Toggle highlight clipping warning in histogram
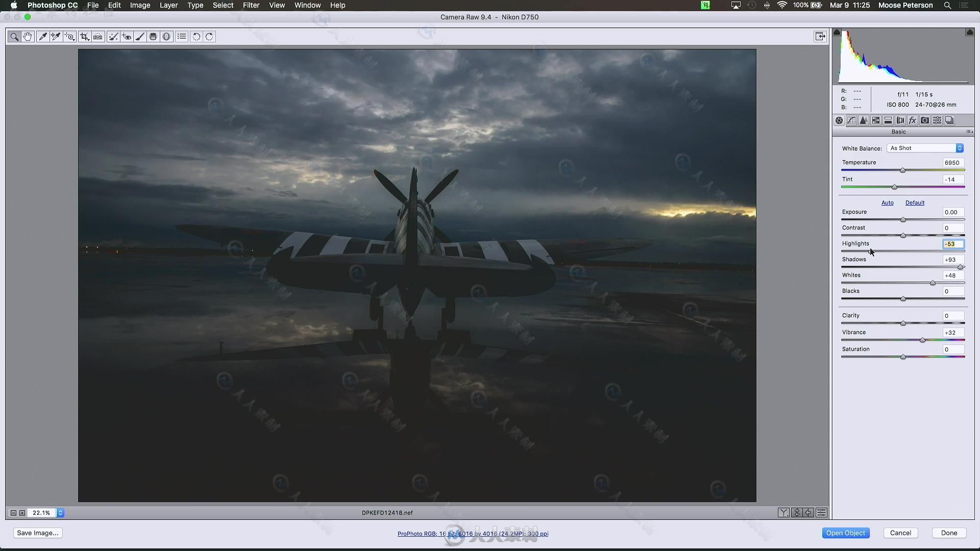The width and height of the screenshot is (980, 551). 970,32
